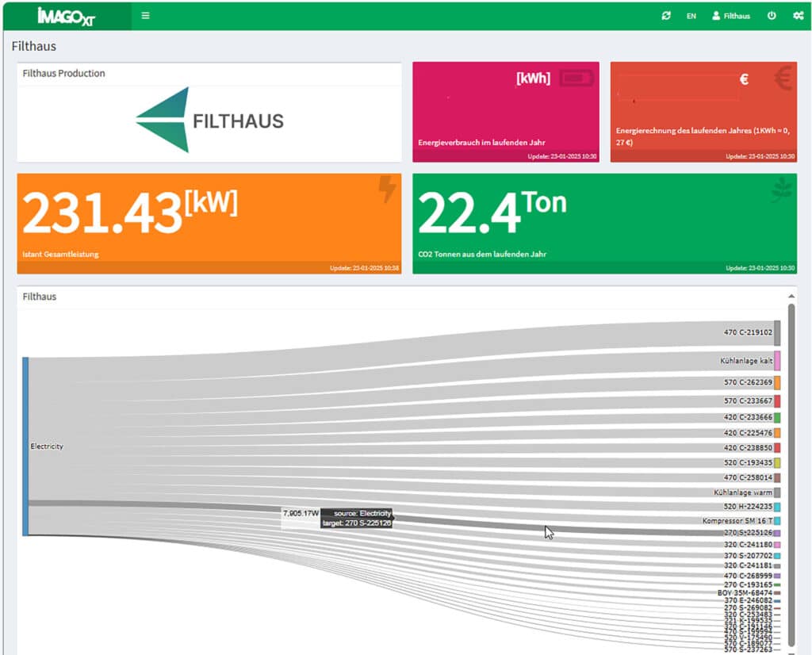Image resolution: width=812 pixels, height=655 pixels.
Task: Click the 570 C-262369 node label
Action: coord(747,382)
